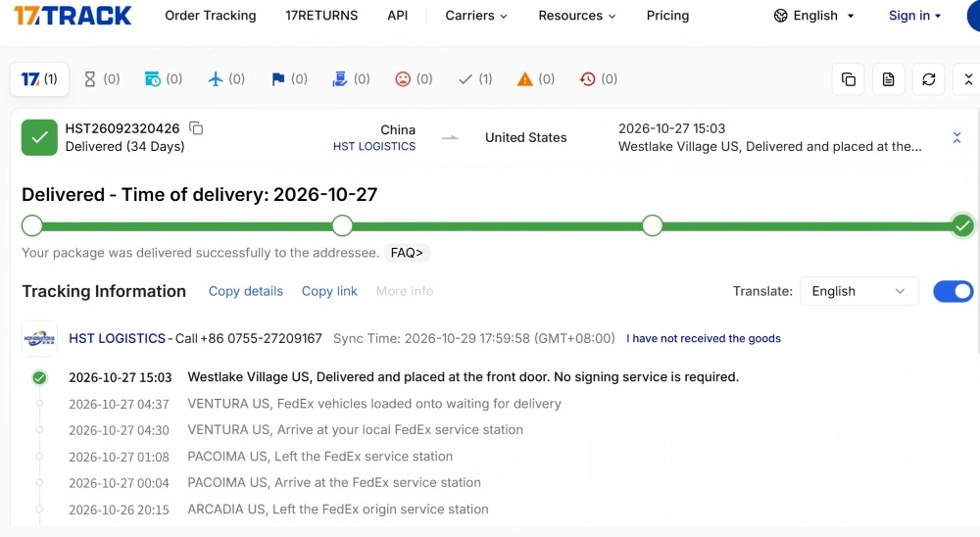This screenshot has width=980, height=537.
Task: Filter by Alert warning triangle tab
Action: [x=536, y=78]
